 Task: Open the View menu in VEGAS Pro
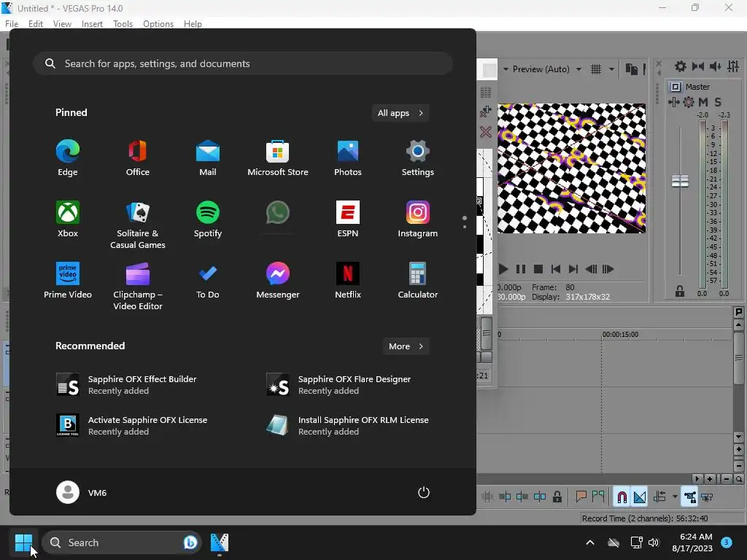click(63, 24)
